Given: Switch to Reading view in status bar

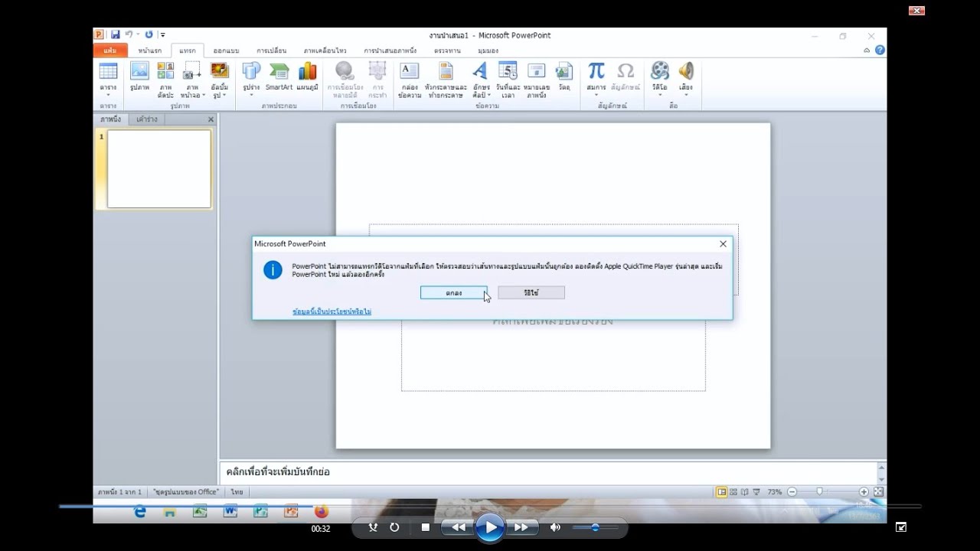Looking at the screenshot, I should [744, 491].
